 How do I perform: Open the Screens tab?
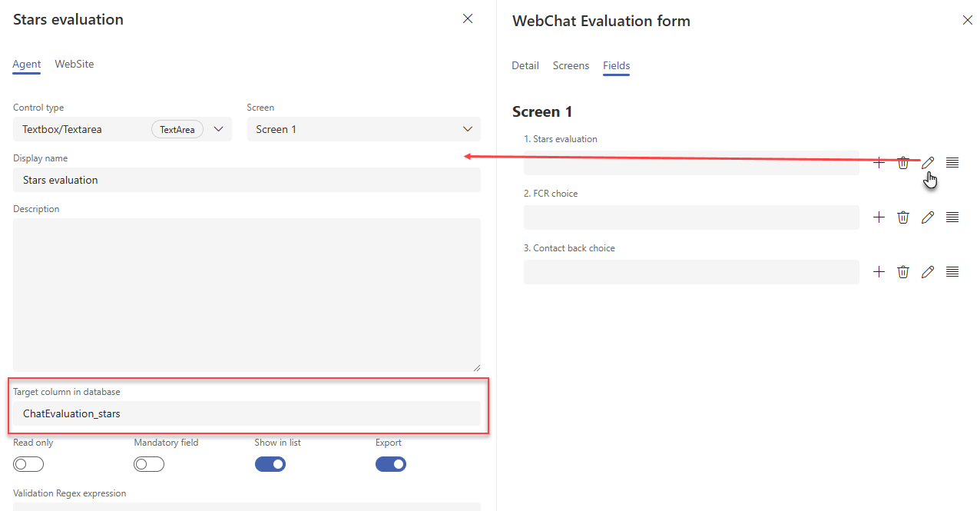click(x=571, y=66)
